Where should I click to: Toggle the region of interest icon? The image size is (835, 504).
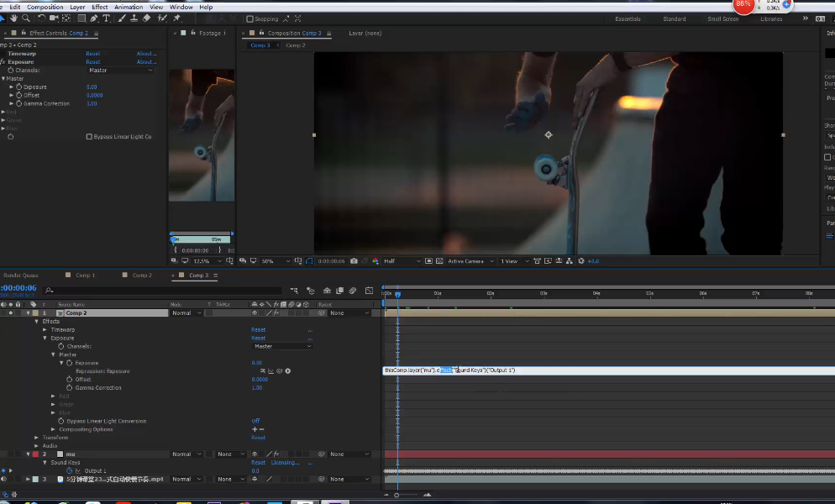(x=428, y=261)
